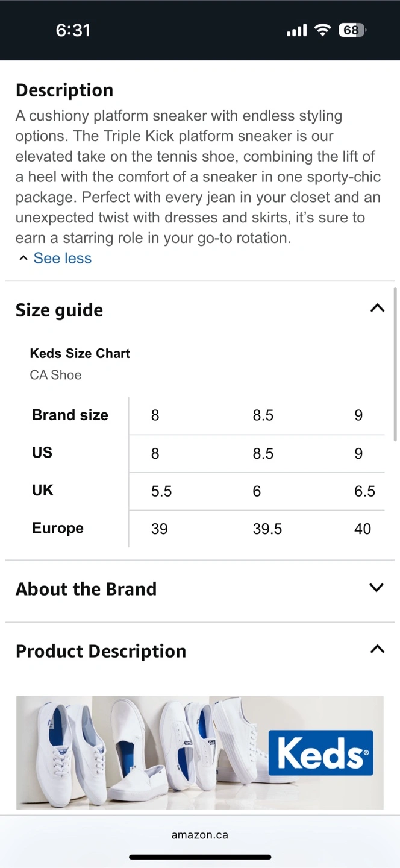400x868 pixels.
Task: Tap the Keds blue logo
Action: (x=321, y=753)
